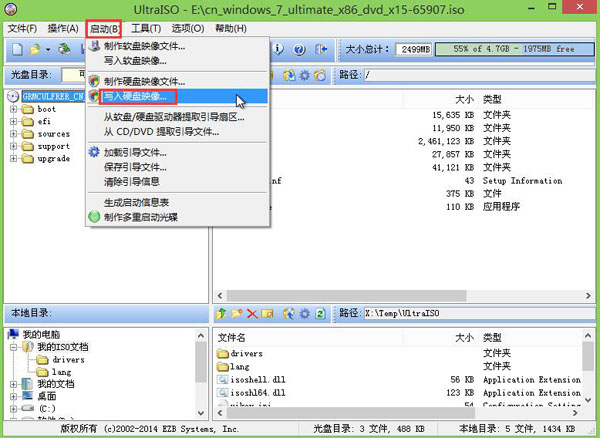Viewport: 600px width, 438px height.
Task: Choose 制作软盘映像文件... menu entry
Action: tap(178, 46)
